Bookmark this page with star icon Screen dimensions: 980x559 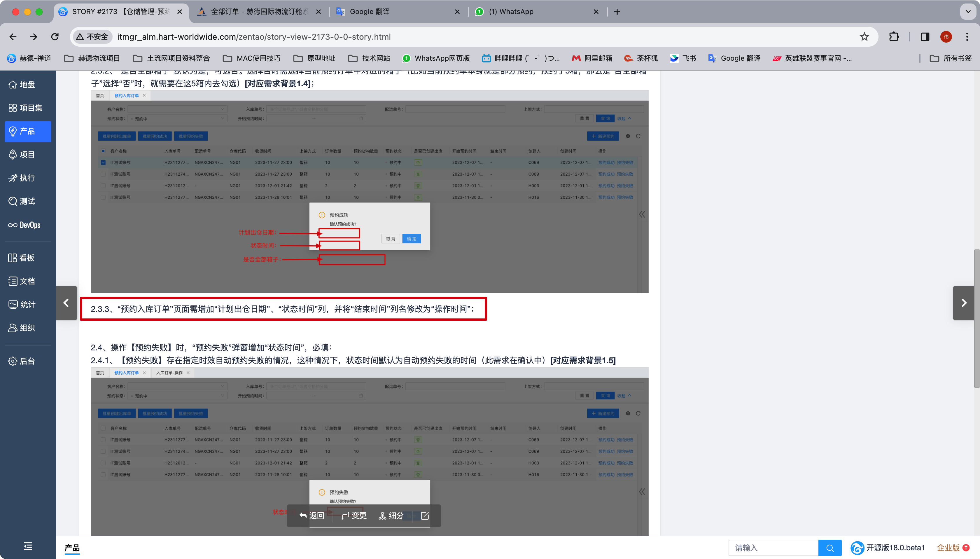coord(864,37)
